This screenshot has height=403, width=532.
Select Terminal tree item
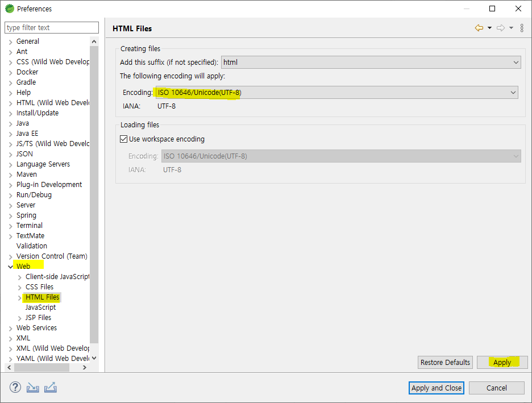pyautogui.click(x=29, y=225)
